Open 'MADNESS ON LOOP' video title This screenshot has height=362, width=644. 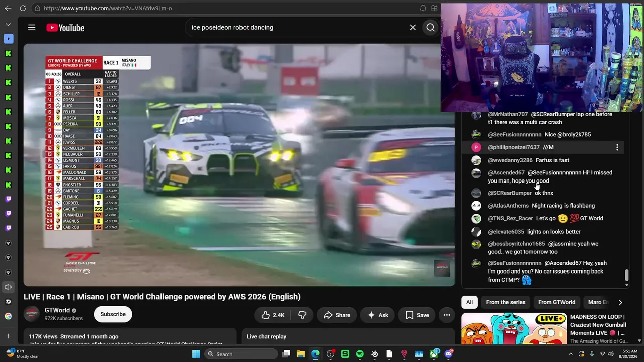[x=598, y=325]
